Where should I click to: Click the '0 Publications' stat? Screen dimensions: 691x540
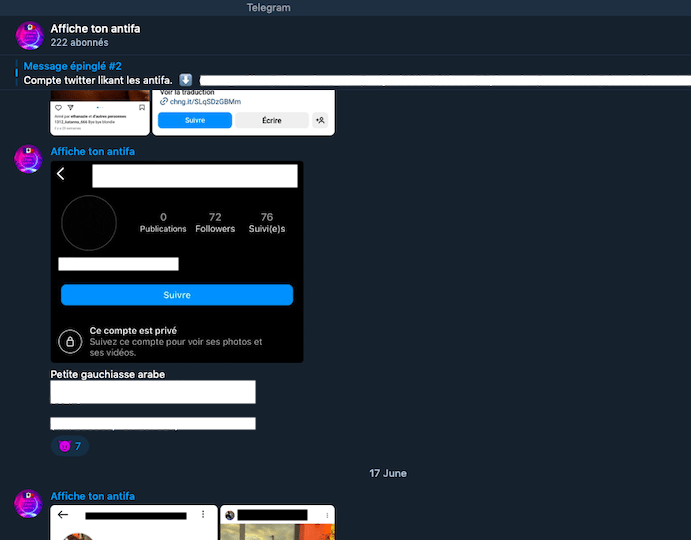pos(163,223)
